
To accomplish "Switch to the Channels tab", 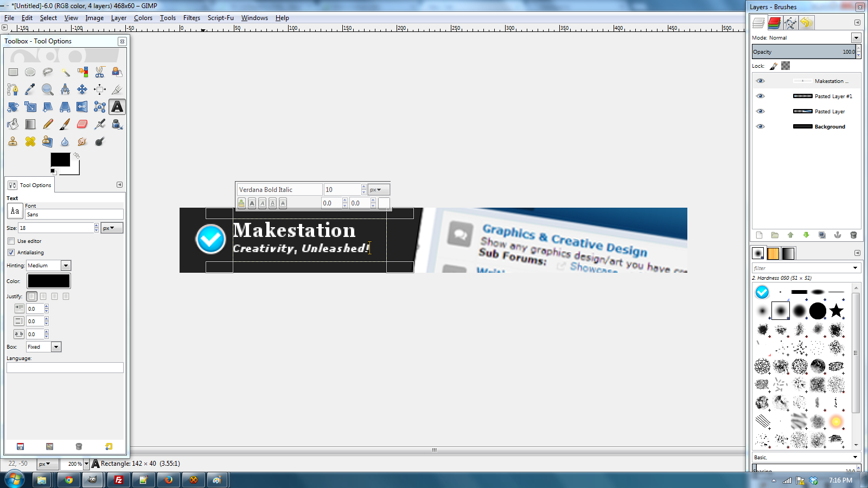I will [774, 23].
